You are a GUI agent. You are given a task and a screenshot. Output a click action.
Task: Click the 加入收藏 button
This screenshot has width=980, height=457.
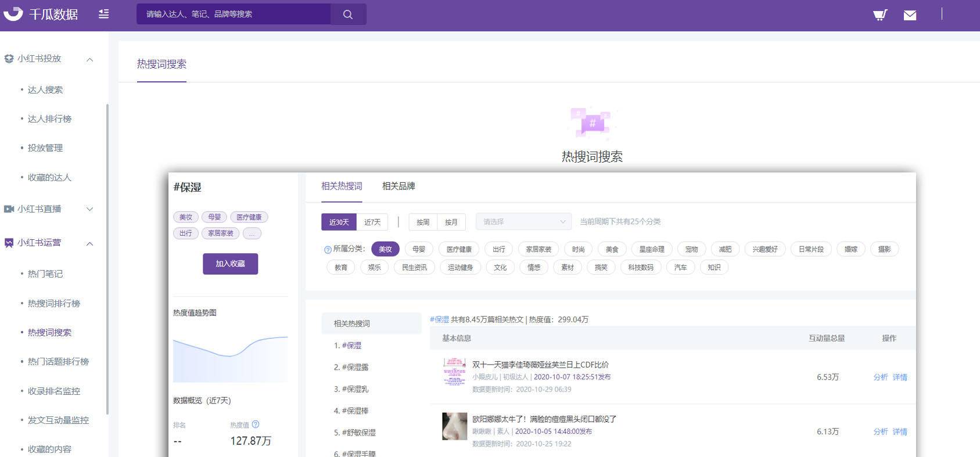click(230, 264)
